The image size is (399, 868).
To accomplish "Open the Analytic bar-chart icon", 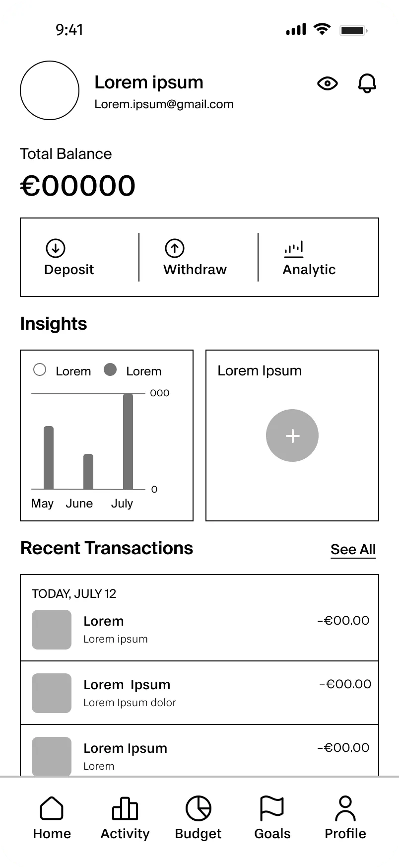I will (x=294, y=249).
